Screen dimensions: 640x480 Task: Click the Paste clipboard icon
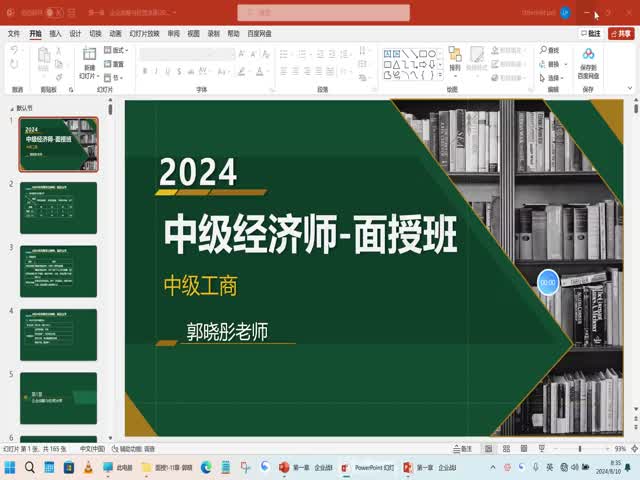click(x=43, y=56)
